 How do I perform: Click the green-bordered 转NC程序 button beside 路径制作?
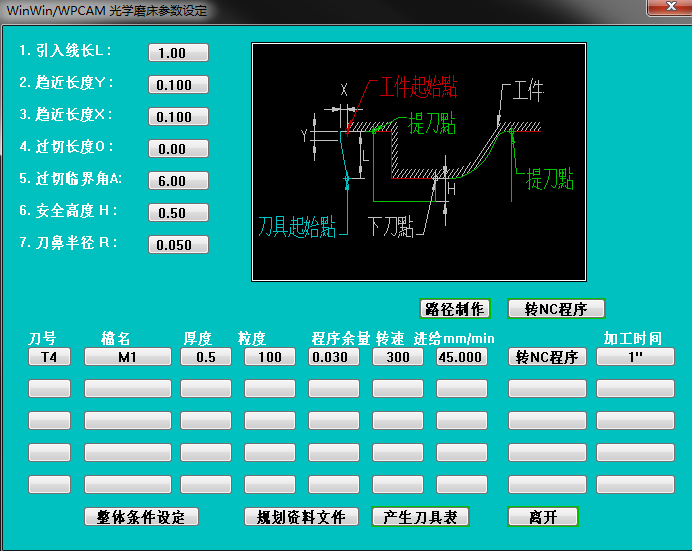click(x=556, y=309)
